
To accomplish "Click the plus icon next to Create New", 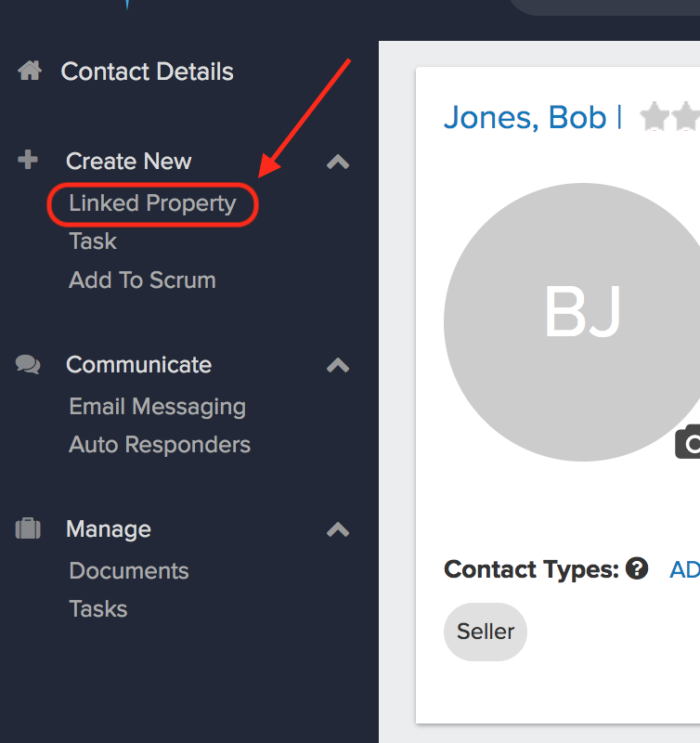I will coord(28,160).
